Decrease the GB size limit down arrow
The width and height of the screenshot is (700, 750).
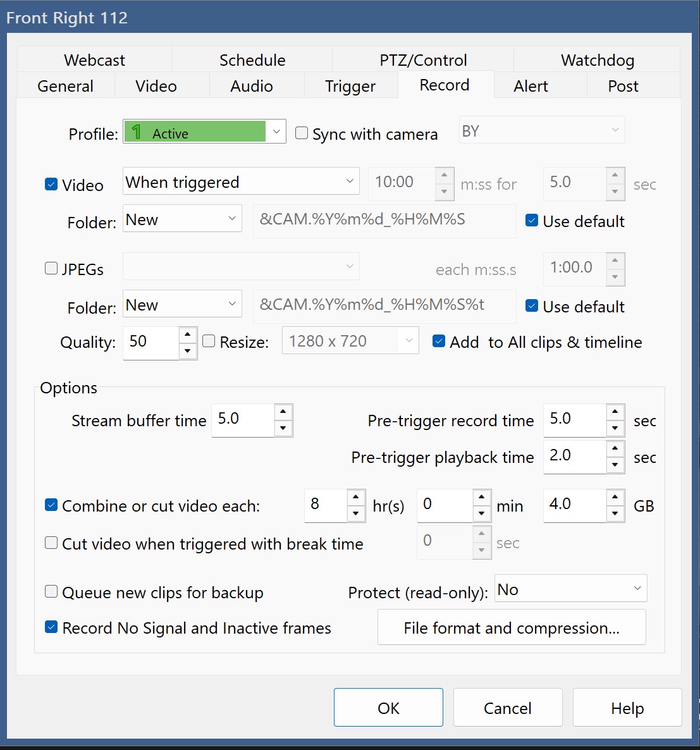coord(615,513)
